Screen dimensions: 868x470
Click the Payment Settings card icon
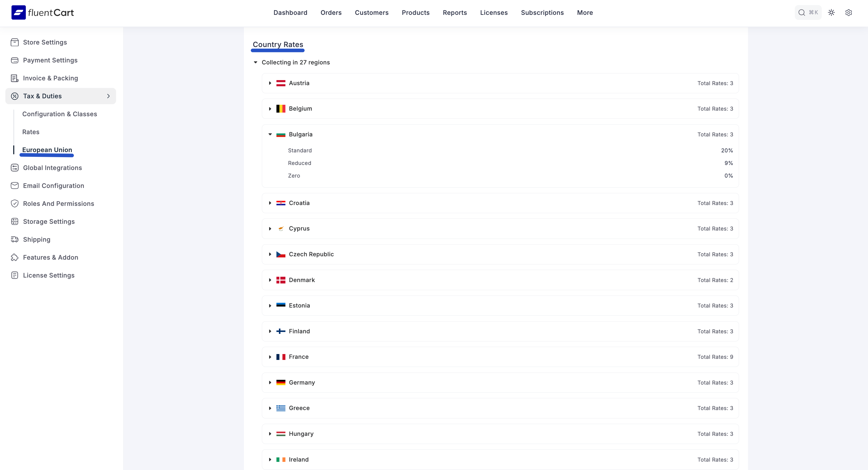pos(15,60)
